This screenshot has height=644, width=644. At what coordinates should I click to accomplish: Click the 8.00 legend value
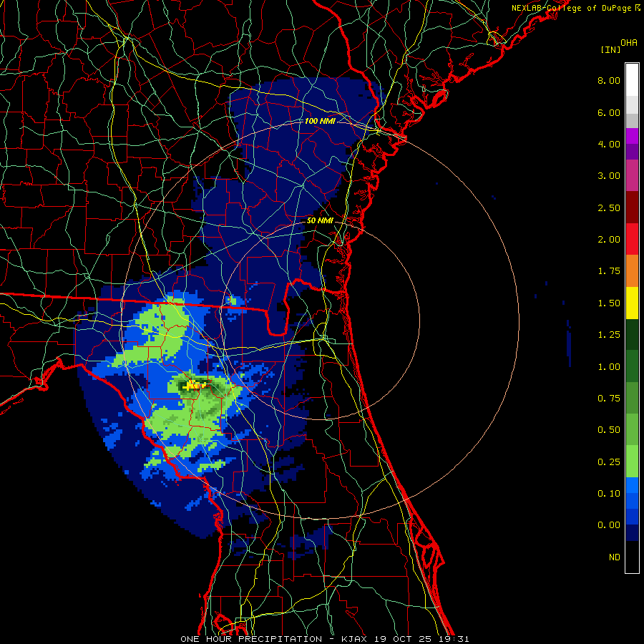click(609, 80)
